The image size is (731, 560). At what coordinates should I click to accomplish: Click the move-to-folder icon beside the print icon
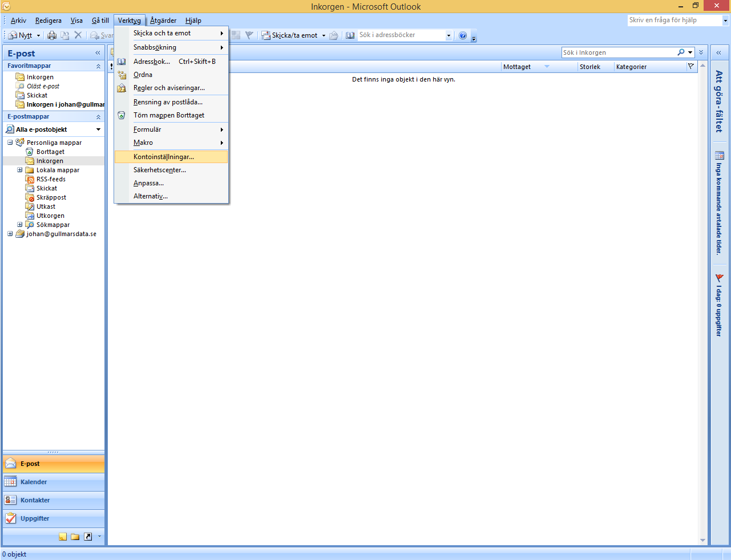(x=65, y=35)
